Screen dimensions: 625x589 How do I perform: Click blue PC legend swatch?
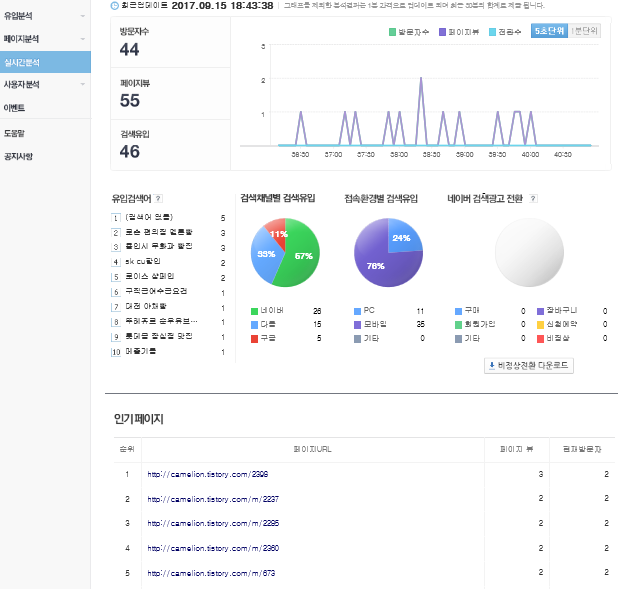point(358,311)
